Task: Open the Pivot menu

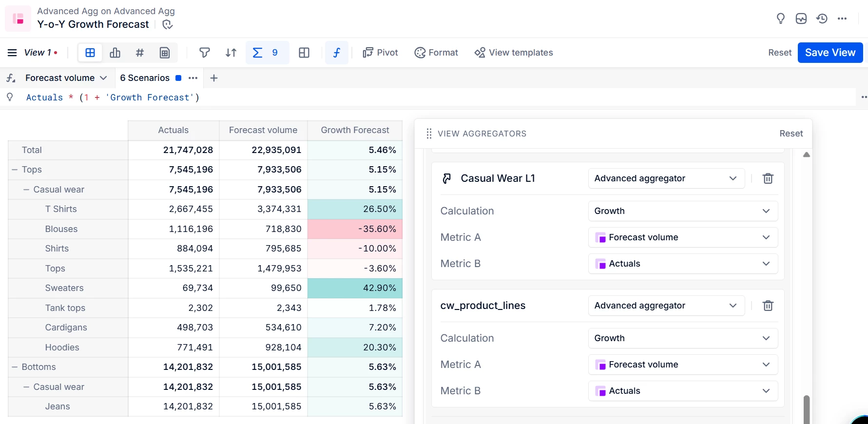Action: (x=380, y=53)
